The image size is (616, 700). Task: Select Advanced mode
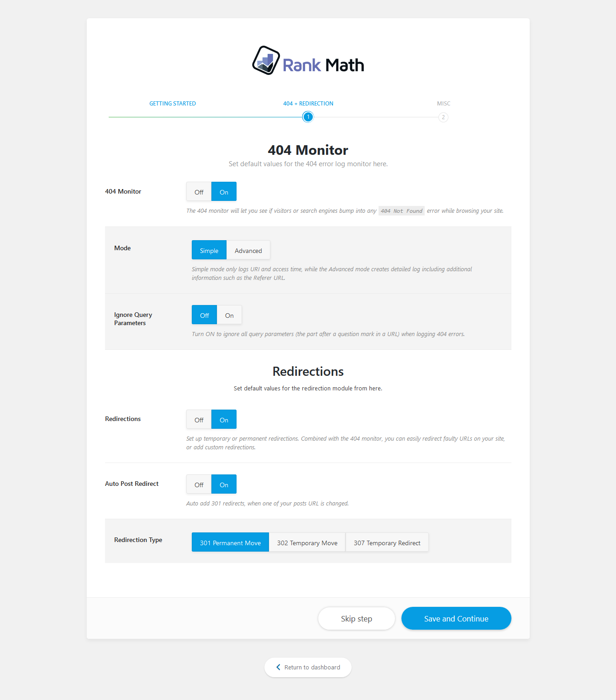point(248,250)
